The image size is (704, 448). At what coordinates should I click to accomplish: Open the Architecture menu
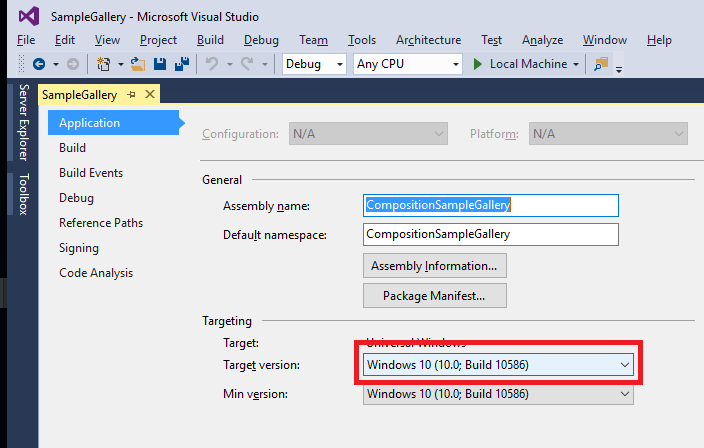click(x=428, y=40)
